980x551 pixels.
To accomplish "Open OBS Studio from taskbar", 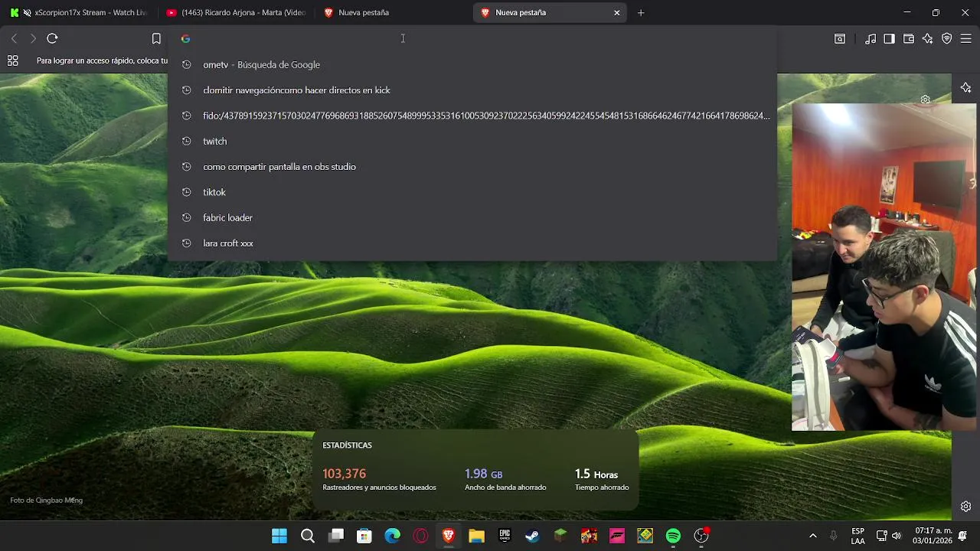I will tap(701, 536).
